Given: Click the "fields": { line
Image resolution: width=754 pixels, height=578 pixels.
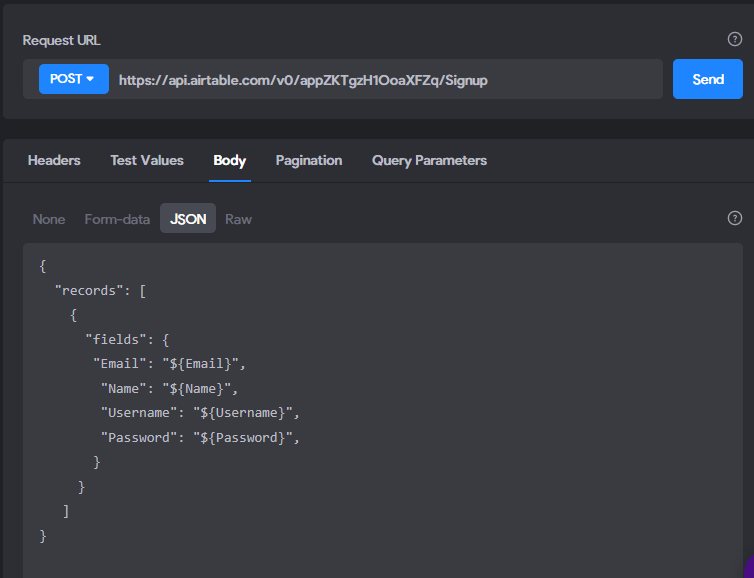Looking at the screenshot, I should (x=127, y=339).
